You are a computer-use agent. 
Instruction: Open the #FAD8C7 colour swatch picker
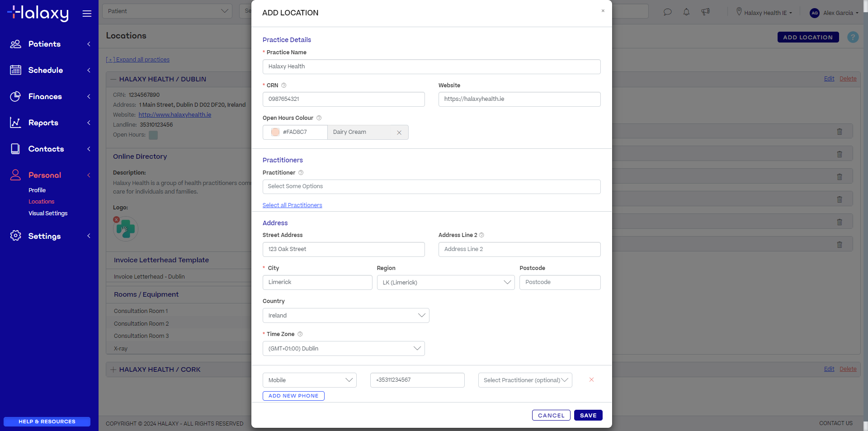pos(275,132)
